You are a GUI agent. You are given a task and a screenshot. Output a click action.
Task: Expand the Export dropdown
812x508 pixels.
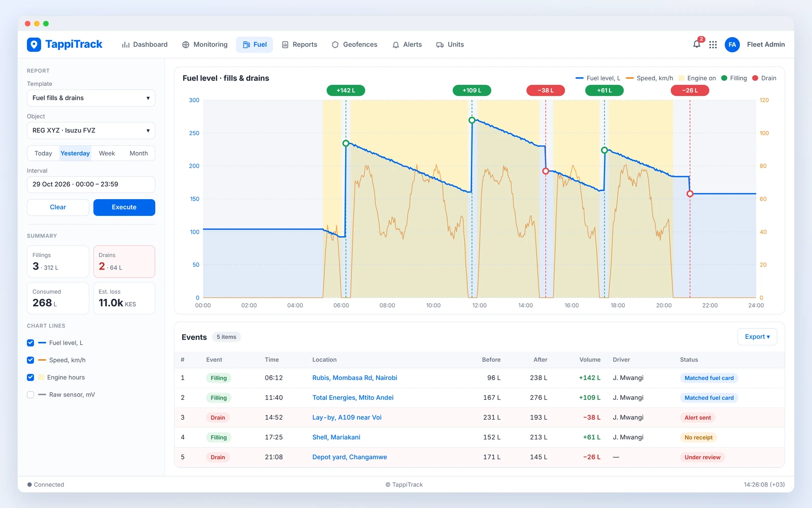click(x=757, y=337)
